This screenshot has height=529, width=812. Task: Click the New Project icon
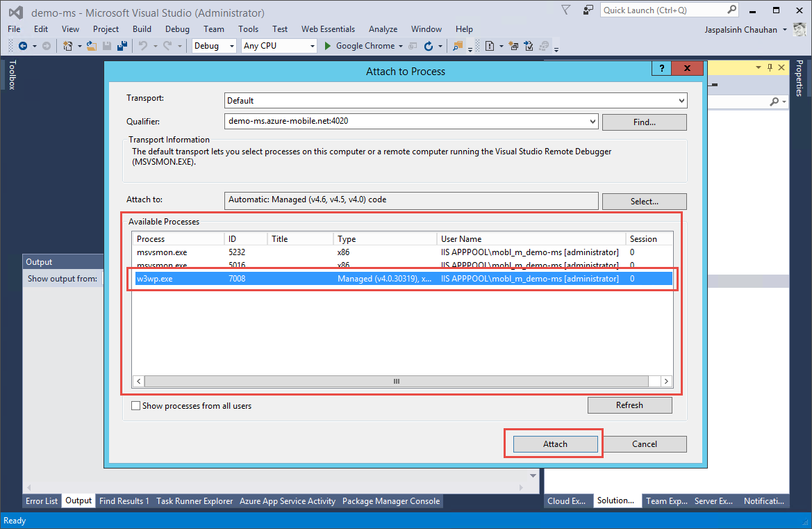pyautogui.click(x=67, y=46)
